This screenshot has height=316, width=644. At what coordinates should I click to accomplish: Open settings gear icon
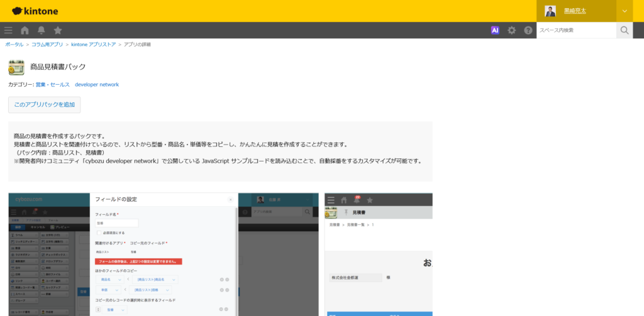pyautogui.click(x=511, y=30)
